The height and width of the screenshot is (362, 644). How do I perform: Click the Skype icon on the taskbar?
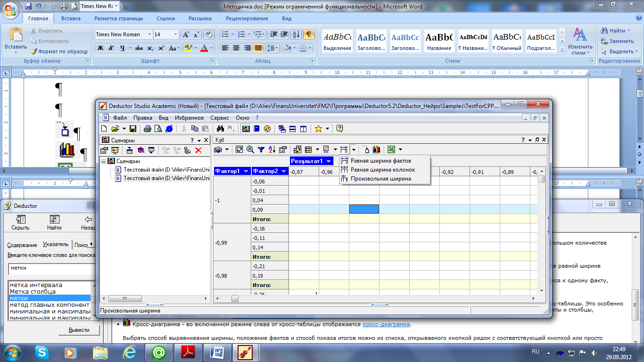(x=41, y=352)
